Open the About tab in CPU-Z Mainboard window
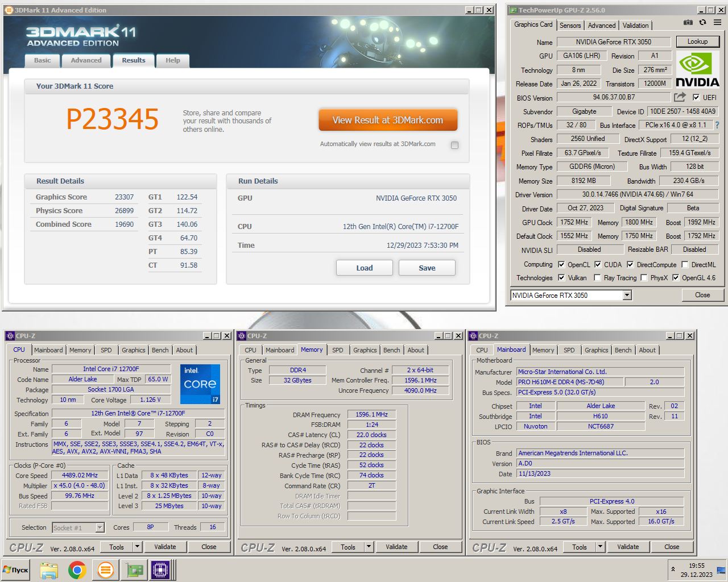 [647, 350]
